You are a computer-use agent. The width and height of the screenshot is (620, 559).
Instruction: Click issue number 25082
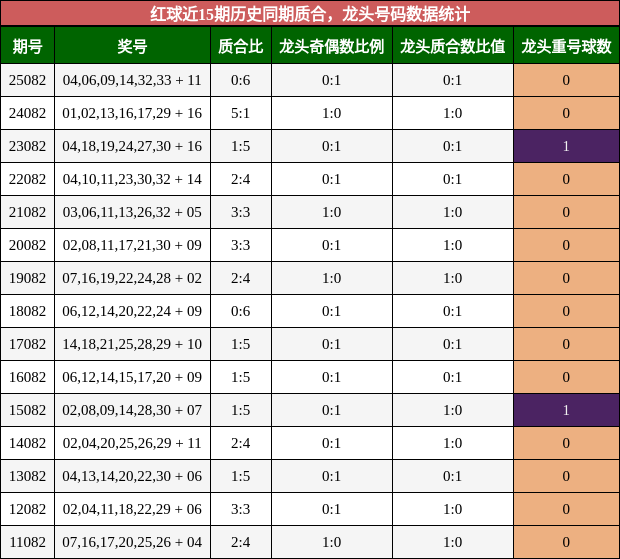point(27,80)
